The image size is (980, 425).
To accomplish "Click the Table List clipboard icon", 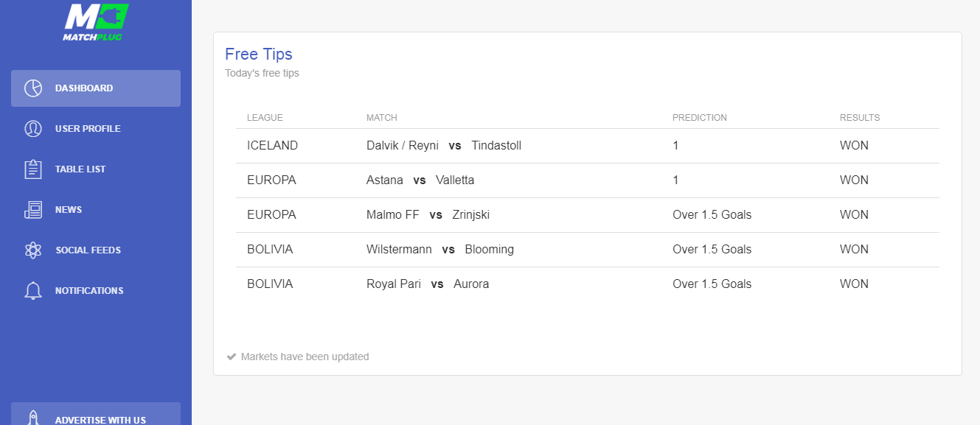I will 33,169.
